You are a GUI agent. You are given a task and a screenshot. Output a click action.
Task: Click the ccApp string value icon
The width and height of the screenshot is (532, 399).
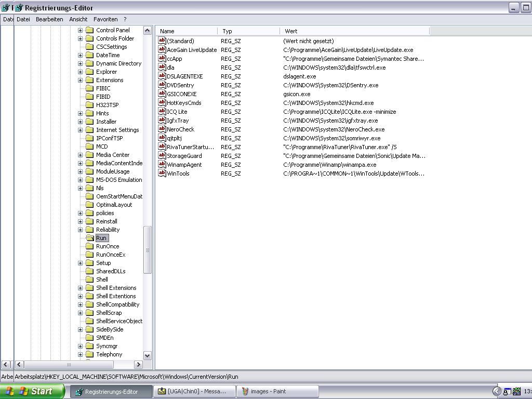click(162, 58)
